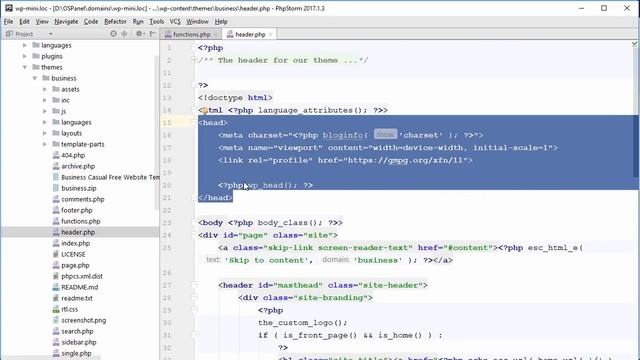Open the Project view dropdown
The width and height of the screenshot is (640, 360).
[x=50, y=34]
